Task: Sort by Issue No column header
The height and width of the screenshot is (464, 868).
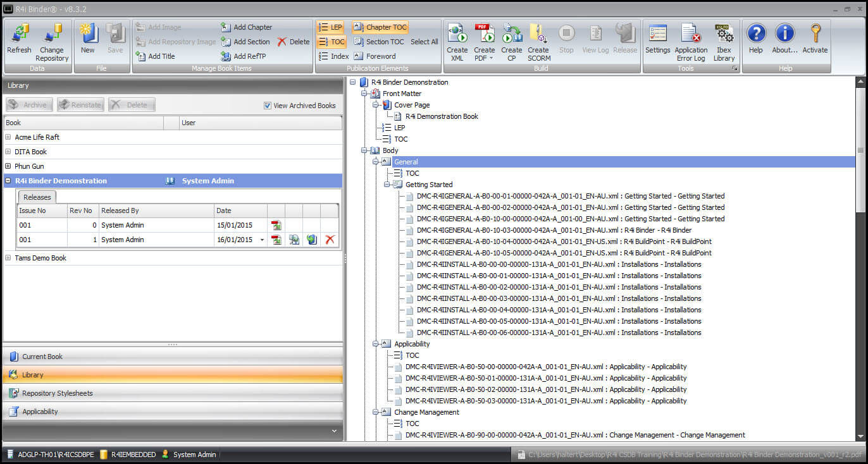Action: (42, 211)
